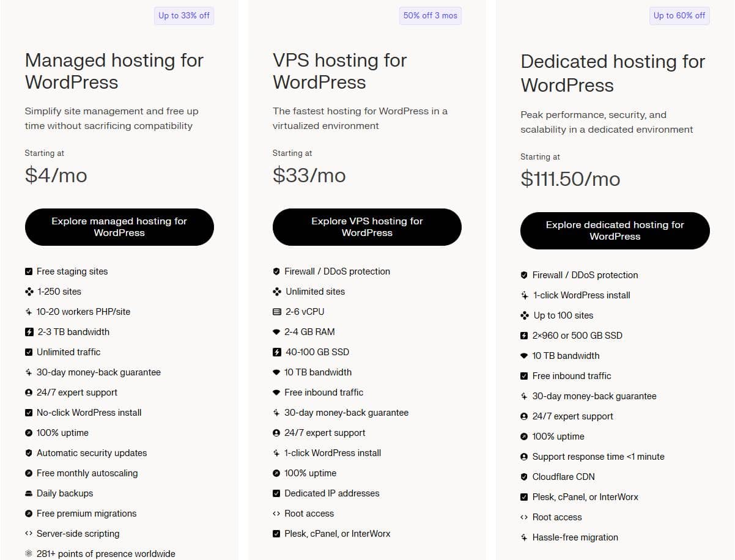Click the 'Dedicated hosting for WordPress' heading
This screenshot has height=560, width=735.
click(x=613, y=73)
